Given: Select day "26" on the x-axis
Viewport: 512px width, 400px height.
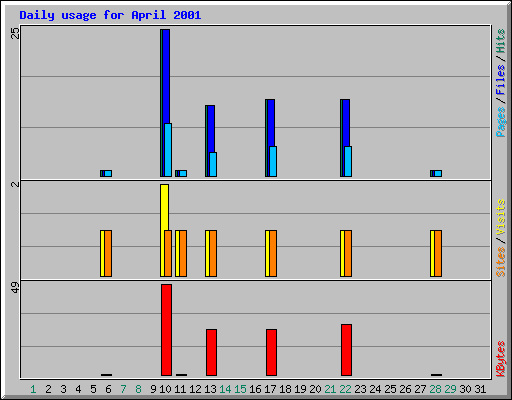Looking at the screenshot, I should [405, 389].
